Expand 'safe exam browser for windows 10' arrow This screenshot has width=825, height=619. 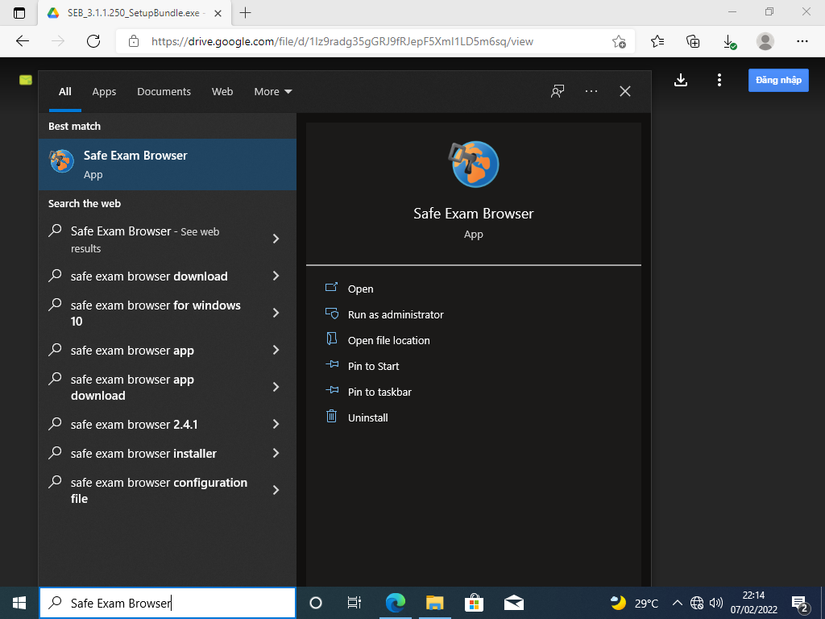click(x=276, y=313)
